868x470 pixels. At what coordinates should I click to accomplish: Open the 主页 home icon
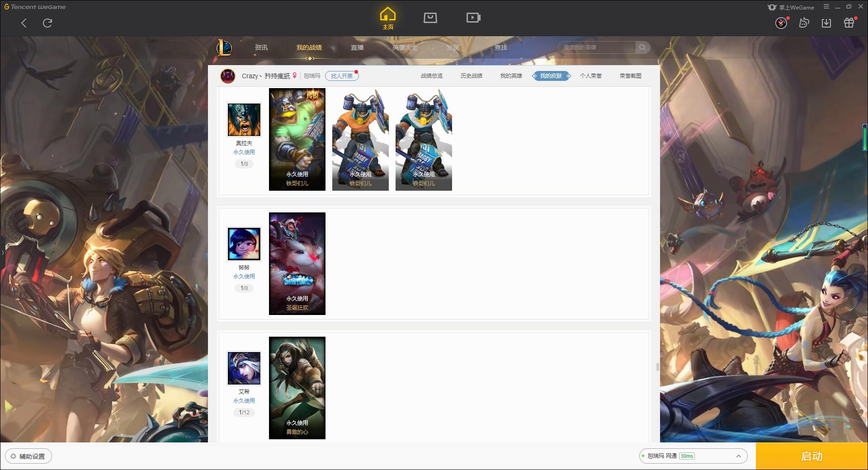(388, 19)
